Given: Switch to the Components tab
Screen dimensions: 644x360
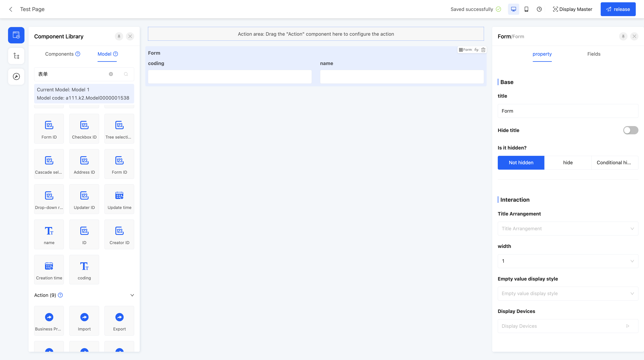Looking at the screenshot, I should pyautogui.click(x=59, y=54).
